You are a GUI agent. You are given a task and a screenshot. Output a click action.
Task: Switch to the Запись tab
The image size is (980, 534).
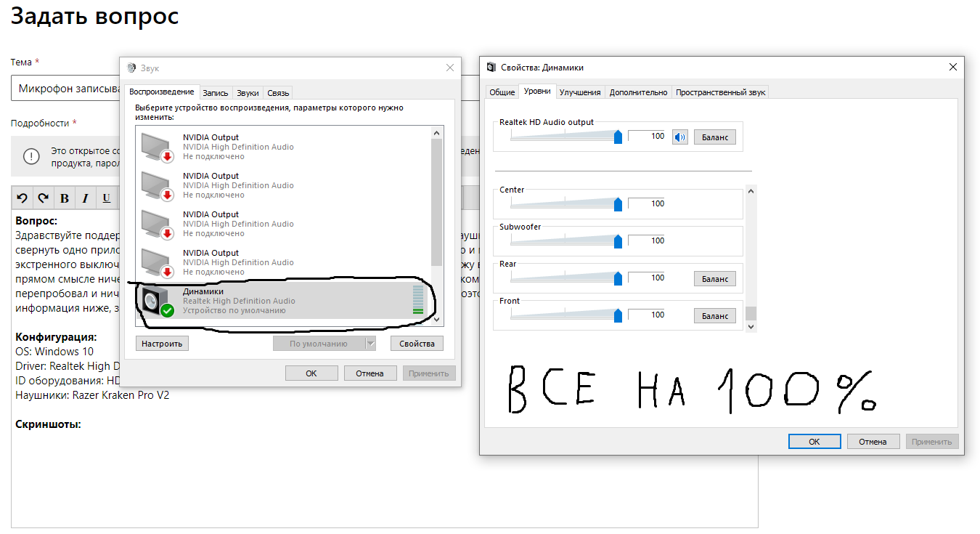(216, 93)
